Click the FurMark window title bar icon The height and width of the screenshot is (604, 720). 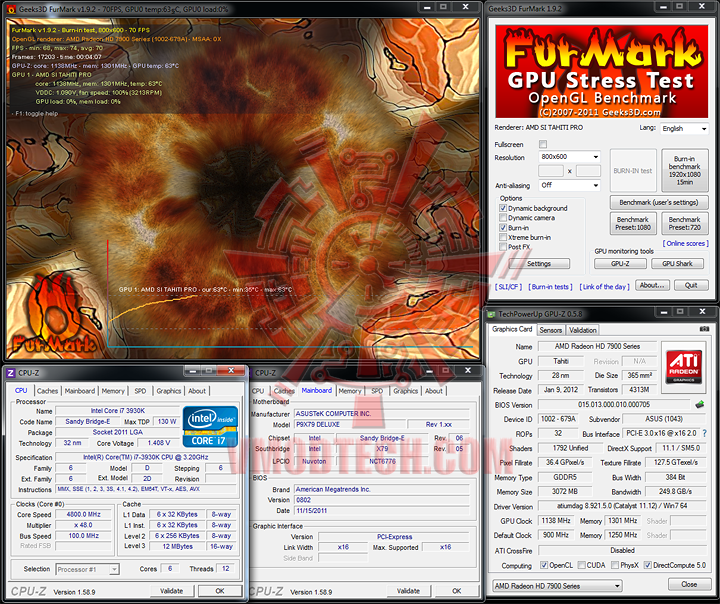tap(11, 9)
